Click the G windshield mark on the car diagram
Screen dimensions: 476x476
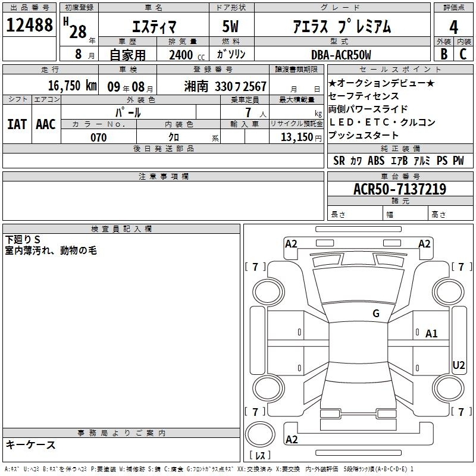pyautogui.click(x=375, y=314)
